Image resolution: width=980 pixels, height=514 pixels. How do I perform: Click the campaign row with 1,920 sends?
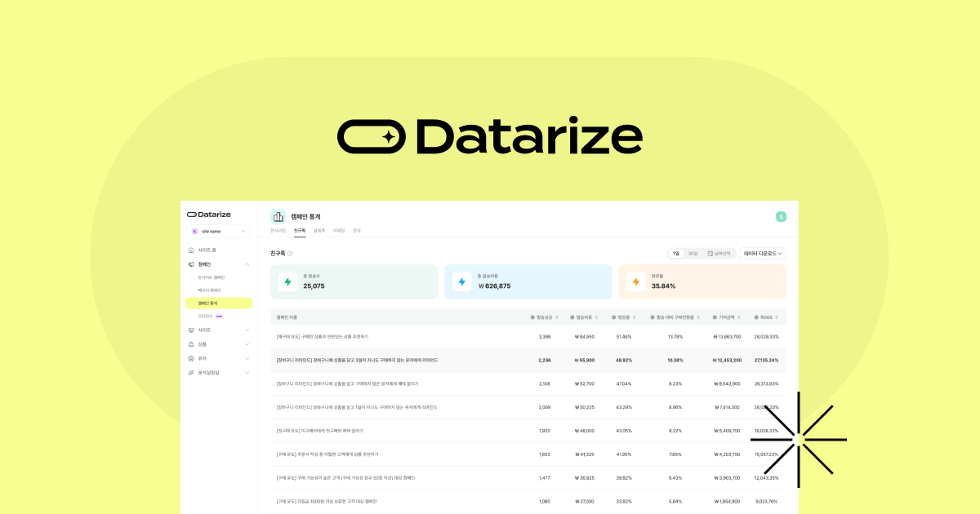click(x=528, y=431)
